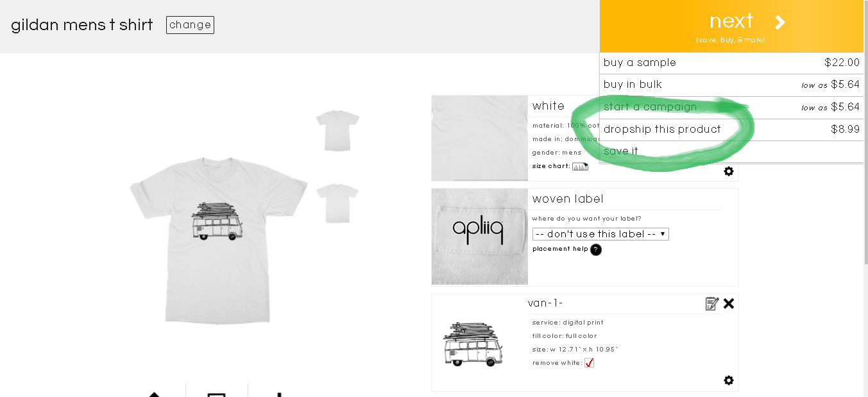Select the lower t-shirt view thumbnail
Screen dimensions: 868x397
coord(337,204)
